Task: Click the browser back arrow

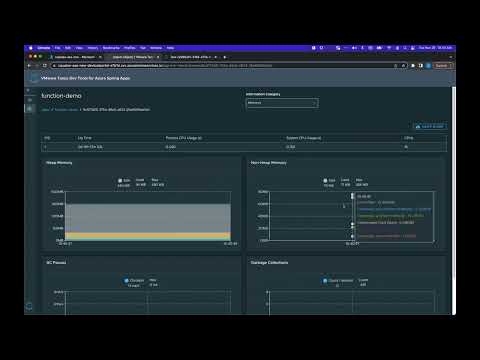Action: (x=29, y=66)
